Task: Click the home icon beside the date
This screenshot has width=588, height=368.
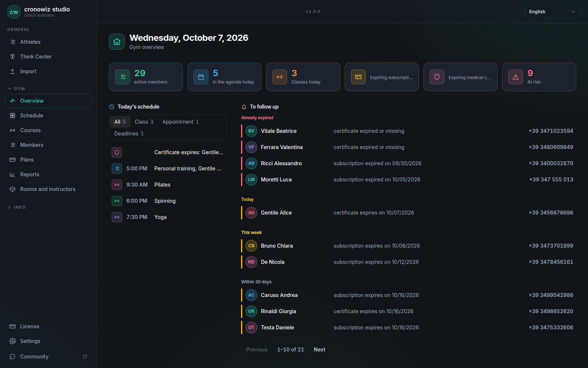Action: point(117,42)
